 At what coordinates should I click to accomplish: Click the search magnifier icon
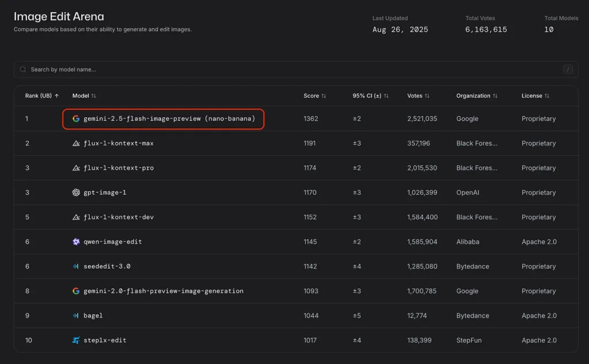23,70
